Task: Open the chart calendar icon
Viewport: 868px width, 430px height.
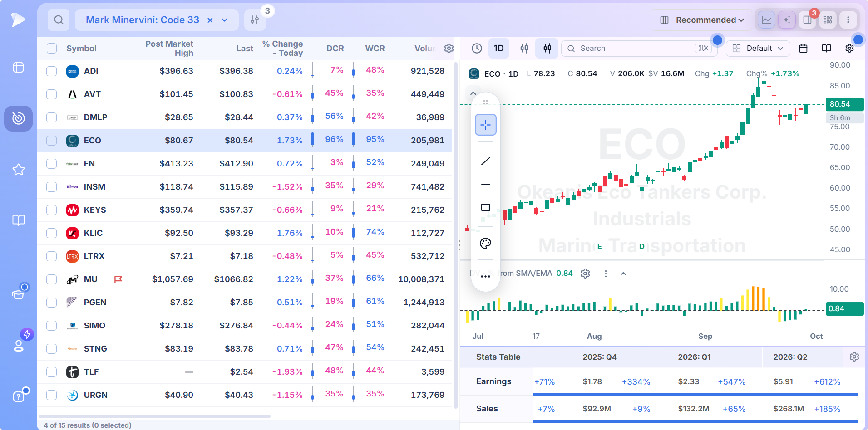Action: point(803,48)
